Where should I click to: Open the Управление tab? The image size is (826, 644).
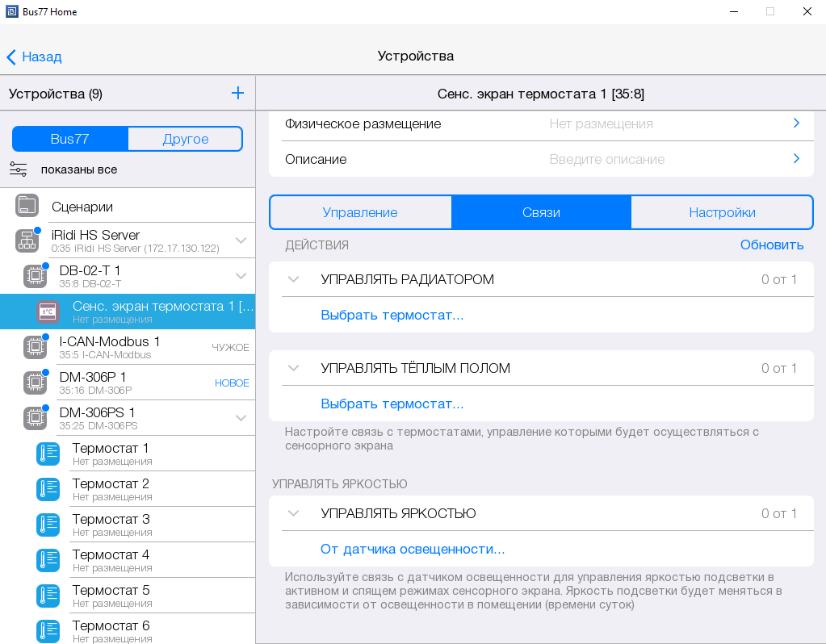click(x=360, y=213)
